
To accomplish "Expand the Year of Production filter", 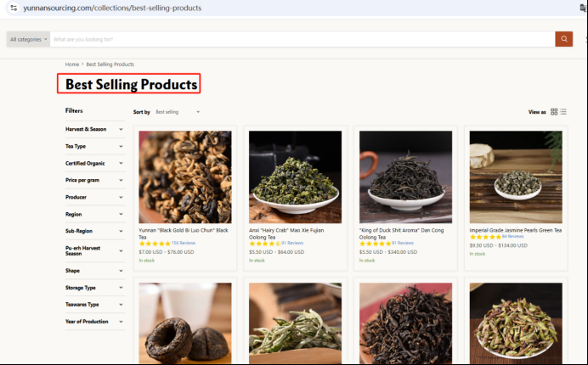I will [x=94, y=321].
